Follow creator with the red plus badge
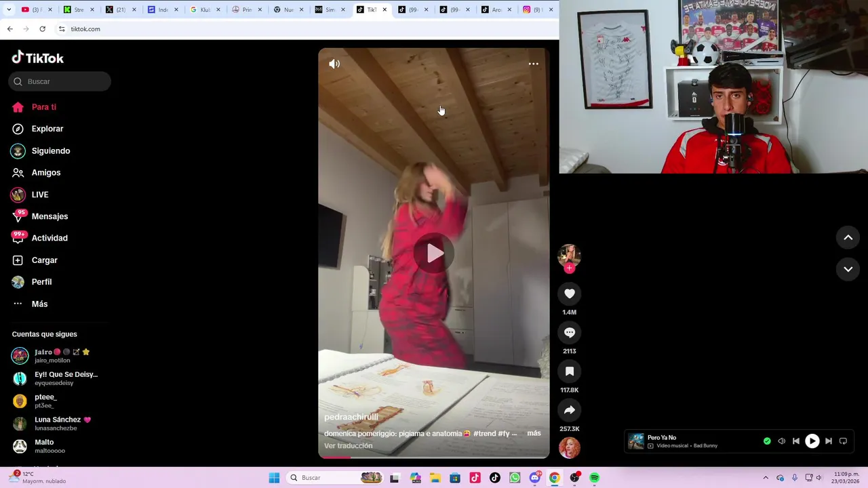Image resolution: width=868 pixels, height=488 pixels. tap(570, 268)
